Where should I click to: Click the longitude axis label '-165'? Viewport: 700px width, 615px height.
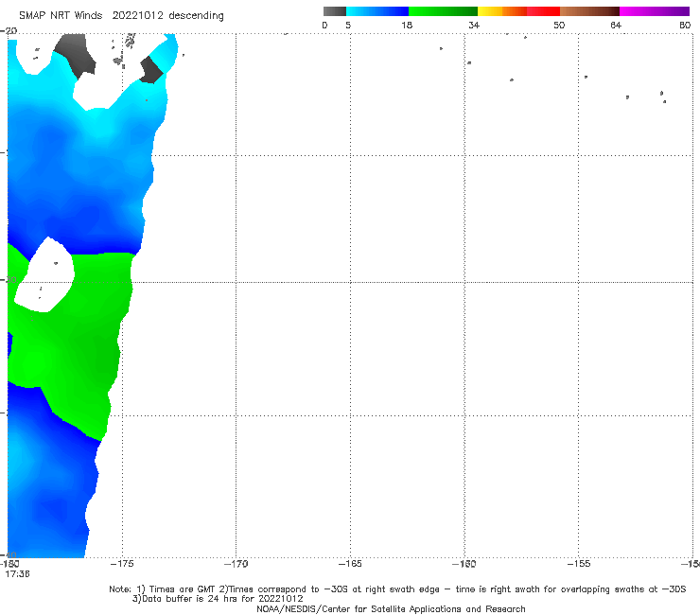350,564
